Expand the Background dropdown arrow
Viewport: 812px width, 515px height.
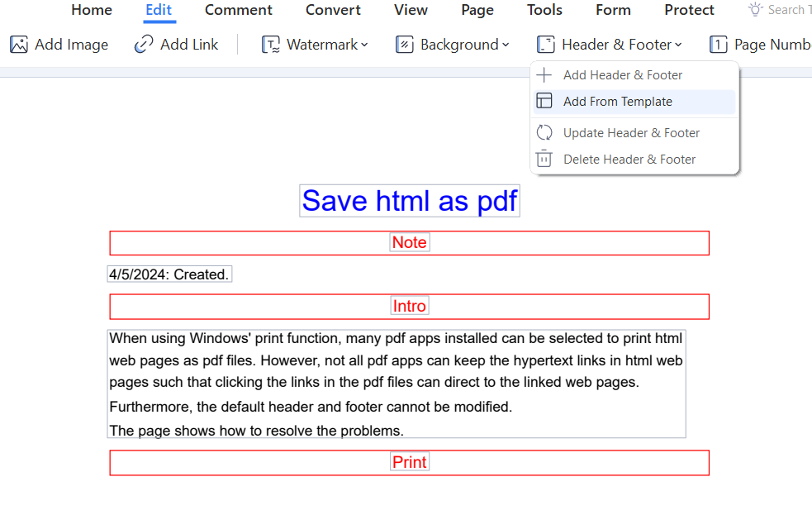506,45
